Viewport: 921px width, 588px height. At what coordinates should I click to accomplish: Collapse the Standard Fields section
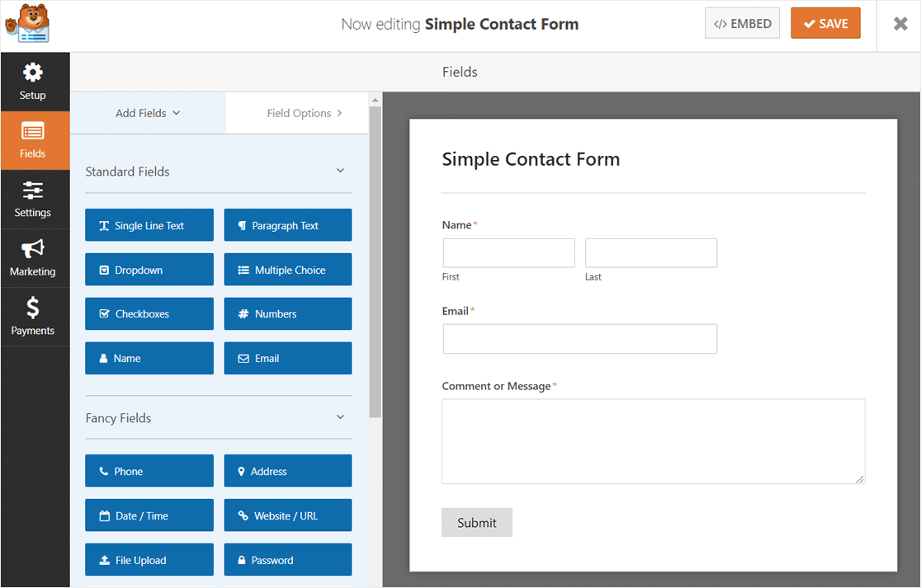coord(340,171)
